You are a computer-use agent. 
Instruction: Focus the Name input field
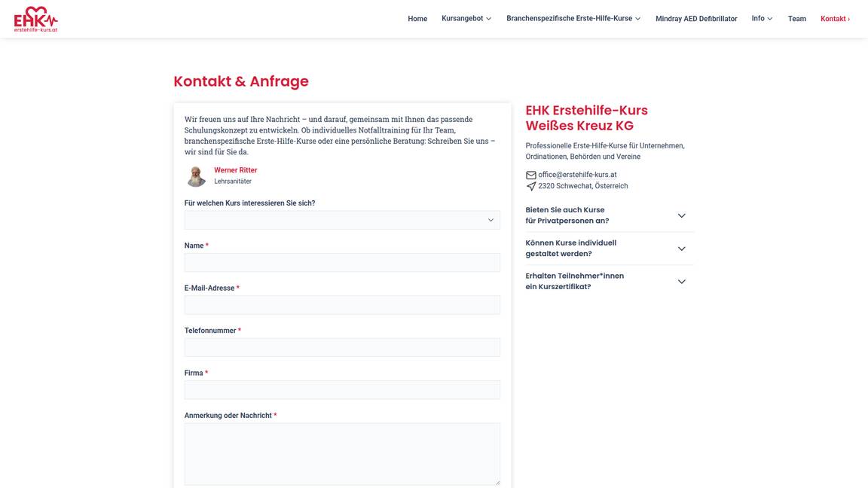pyautogui.click(x=341, y=262)
